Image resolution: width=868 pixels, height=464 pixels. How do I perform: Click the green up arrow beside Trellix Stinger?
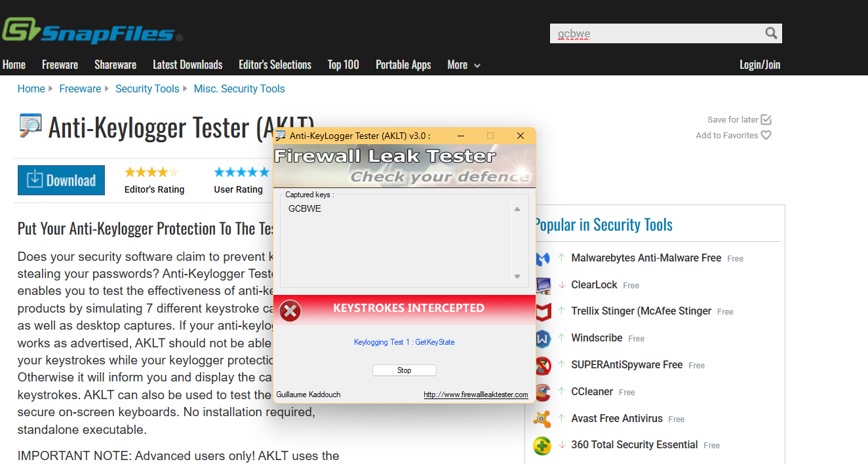click(x=562, y=311)
